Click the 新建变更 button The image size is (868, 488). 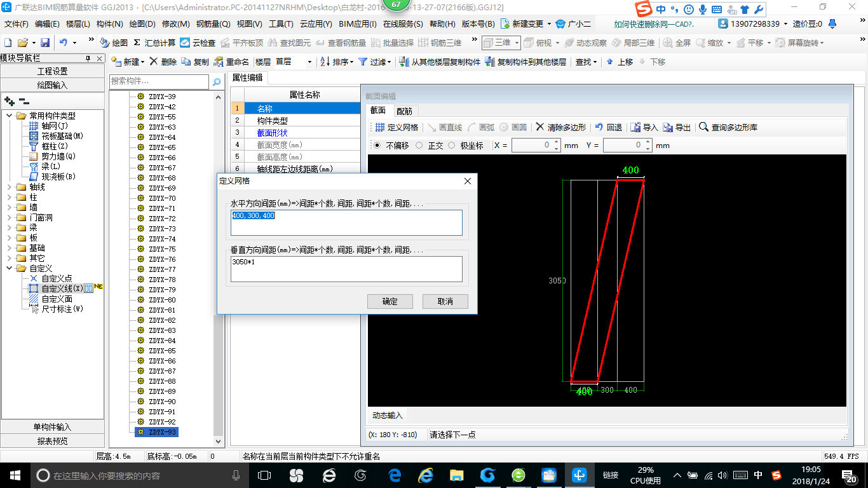pos(526,24)
